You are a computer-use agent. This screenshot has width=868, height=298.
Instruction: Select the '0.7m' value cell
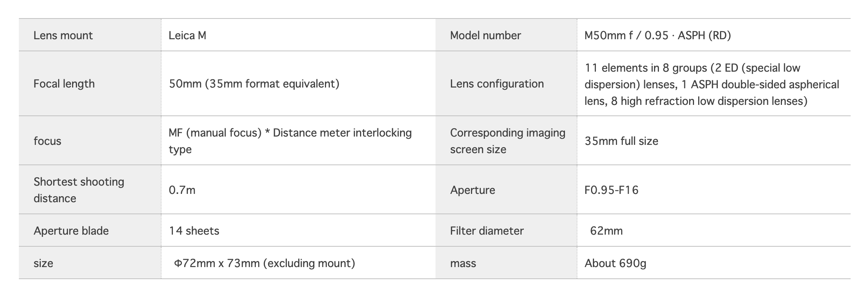[298, 189]
